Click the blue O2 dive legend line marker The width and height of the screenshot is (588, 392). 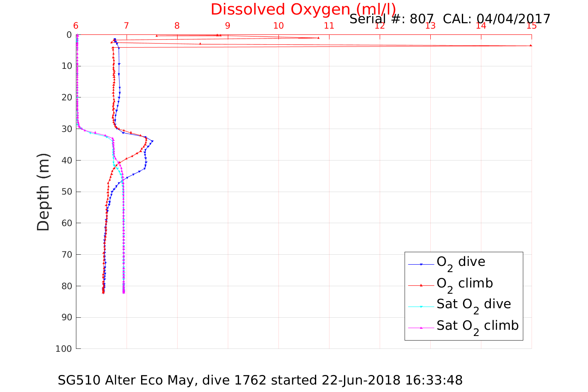coord(421,264)
